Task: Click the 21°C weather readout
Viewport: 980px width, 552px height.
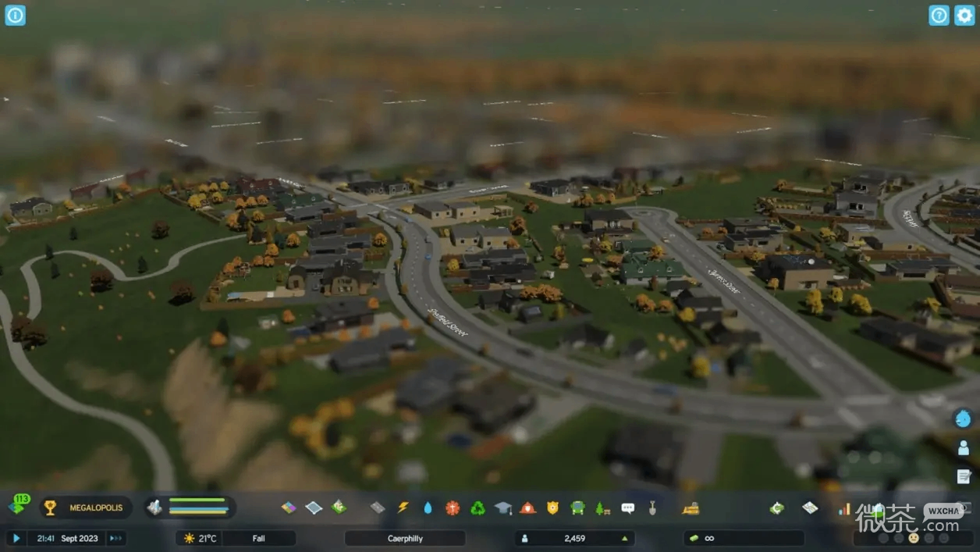Action: click(201, 538)
